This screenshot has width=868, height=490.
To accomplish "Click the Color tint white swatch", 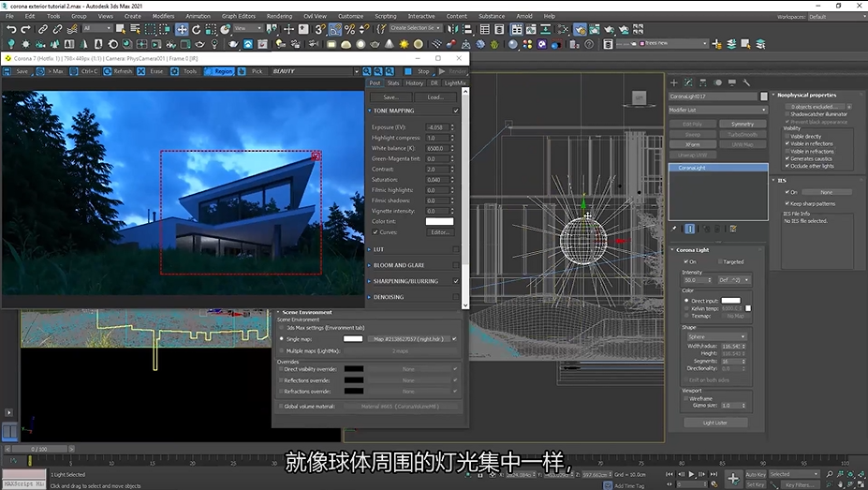I will point(439,221).
